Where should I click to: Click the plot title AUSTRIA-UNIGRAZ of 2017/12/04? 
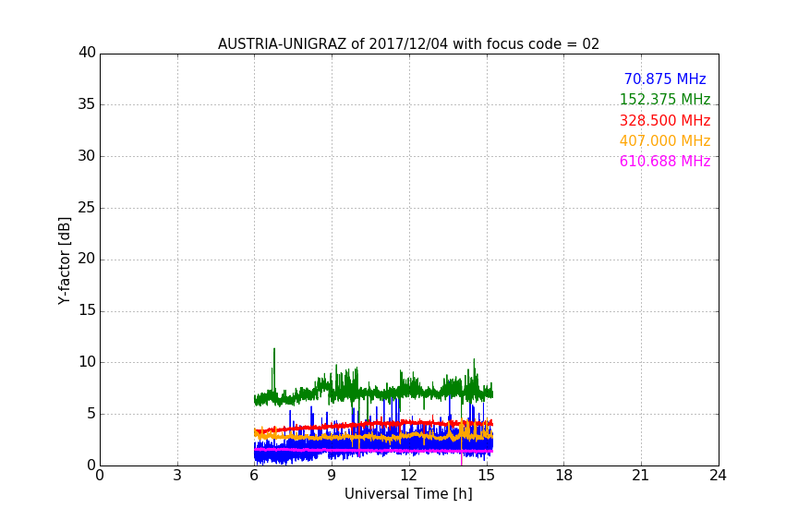tap(408, 44)
